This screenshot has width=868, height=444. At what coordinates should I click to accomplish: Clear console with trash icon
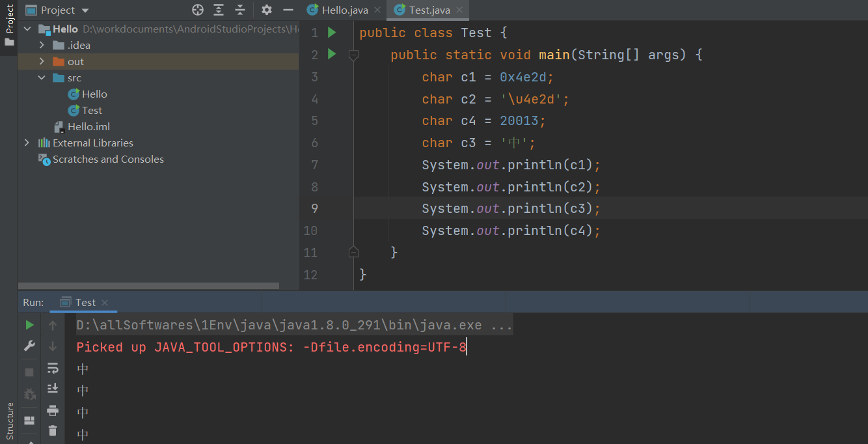click(53, 430)
